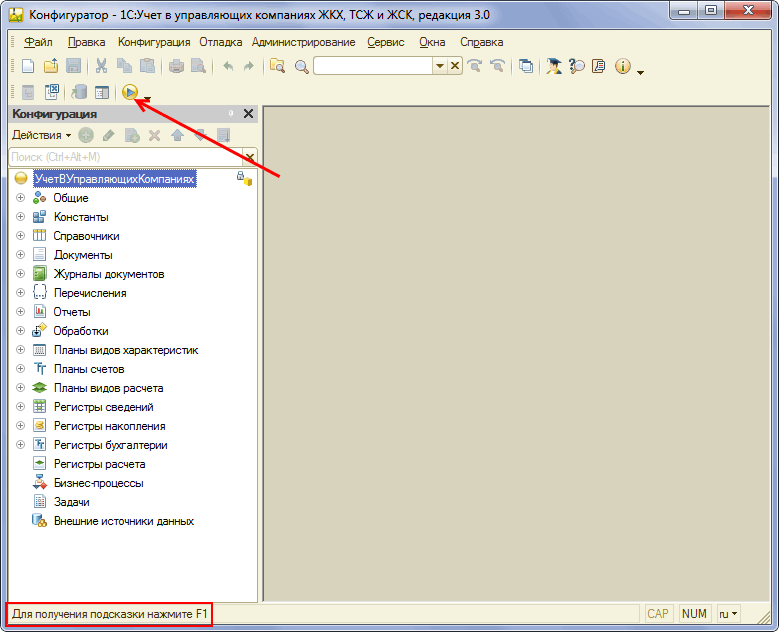This screenshot has height=632, width=779.
Task: Expand the Общие tree node
Action: 20,198
